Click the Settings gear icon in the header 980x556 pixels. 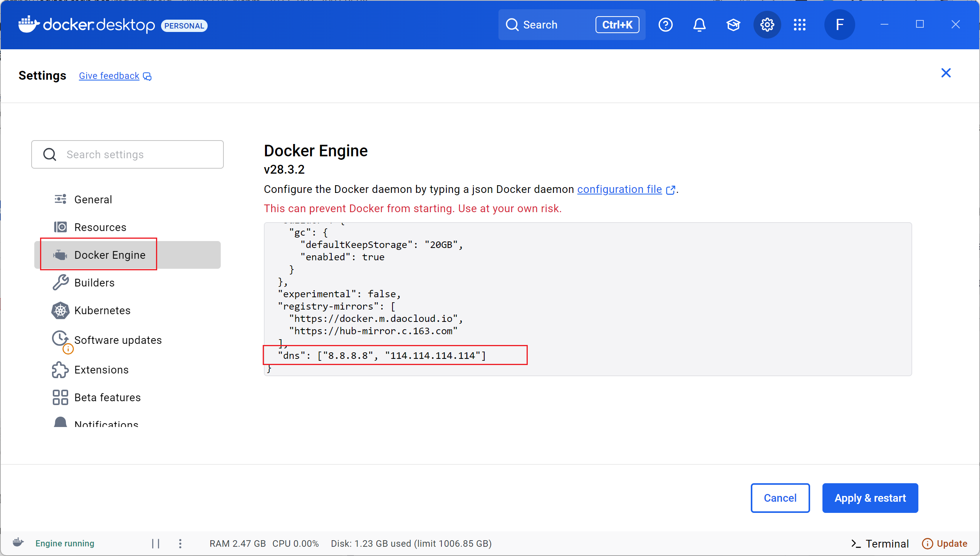click(767, 25)
